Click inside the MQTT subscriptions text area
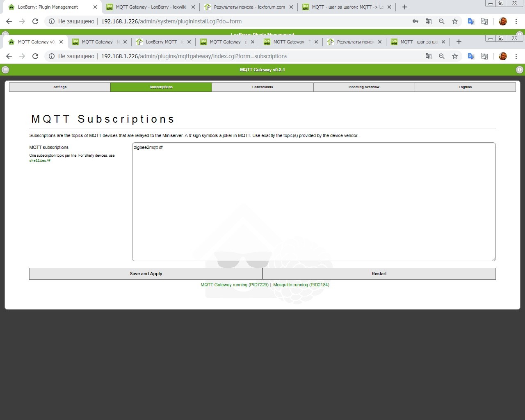The width and height of the screenshot is (525, 420). click(x=314, y=202)
